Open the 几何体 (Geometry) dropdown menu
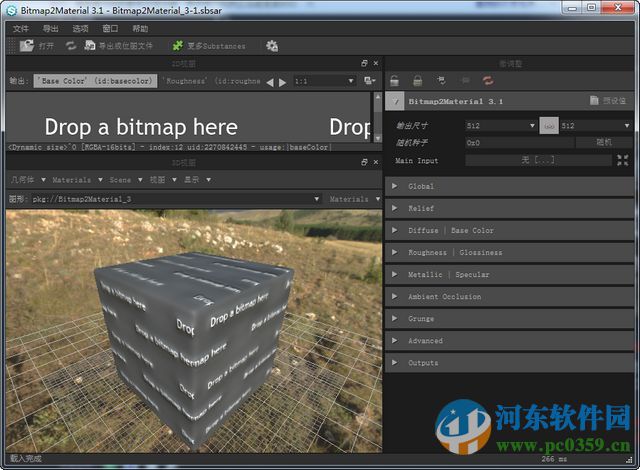Screen dimensions: 640x470 pos(27,180)
